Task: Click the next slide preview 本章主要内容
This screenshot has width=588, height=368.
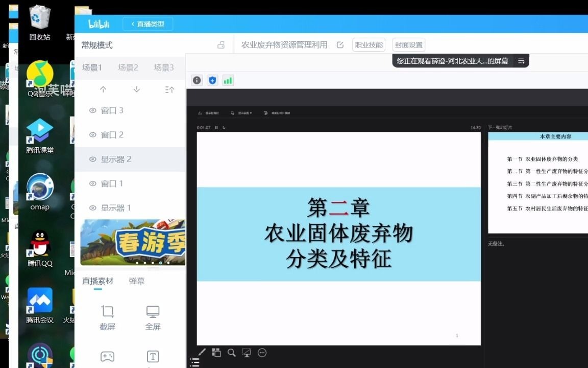Action: tap(538, 182)
